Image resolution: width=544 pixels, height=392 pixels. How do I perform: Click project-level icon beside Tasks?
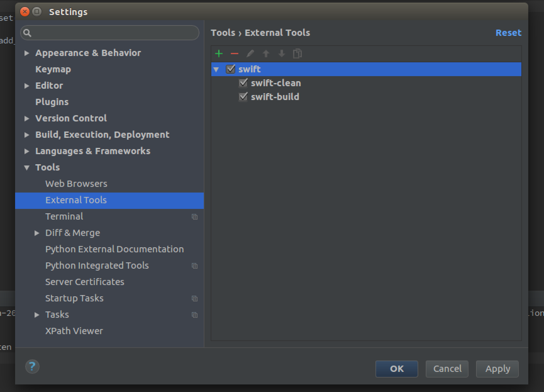pyautogui.click(x=195, y=315)
